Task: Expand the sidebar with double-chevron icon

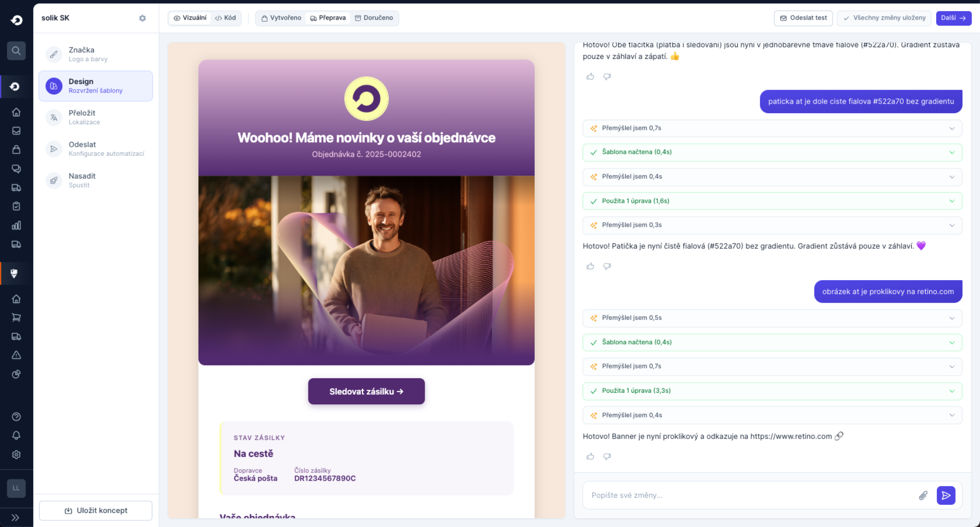Action: [x=16, y=517]
